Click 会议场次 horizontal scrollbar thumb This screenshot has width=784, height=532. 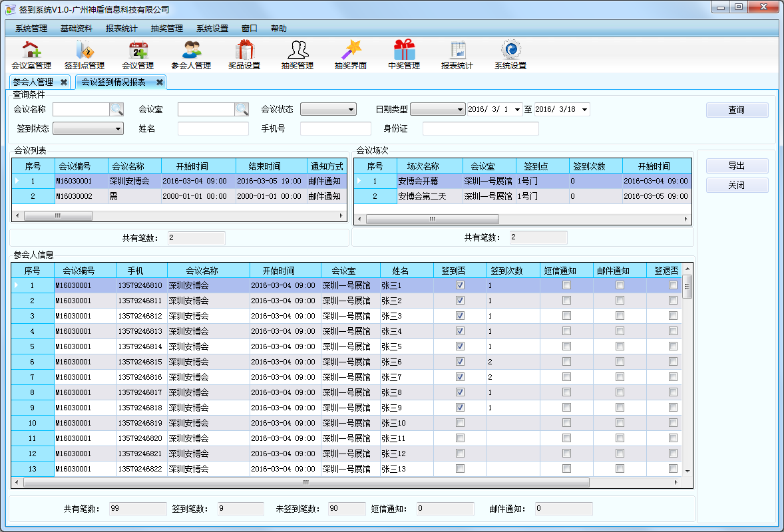[x=432, y=219]
